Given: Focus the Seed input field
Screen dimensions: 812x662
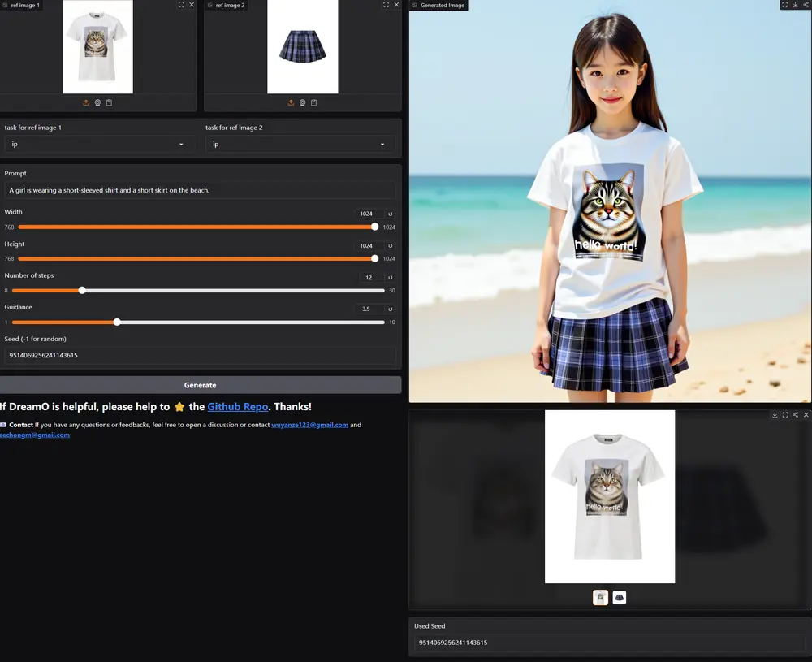Looking at the screenshot, I should click(201, 355).
